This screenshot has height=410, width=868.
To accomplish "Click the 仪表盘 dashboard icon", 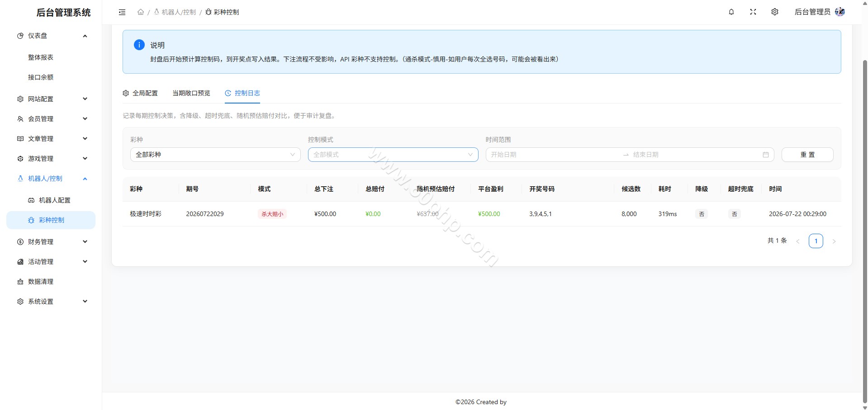I will 20,36.
